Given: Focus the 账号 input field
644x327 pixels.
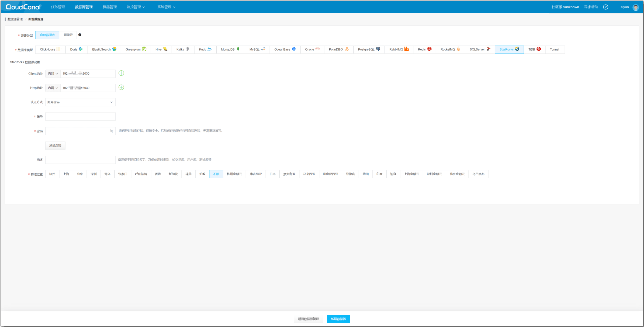Looking at the screenshot, I should point(80,117).
